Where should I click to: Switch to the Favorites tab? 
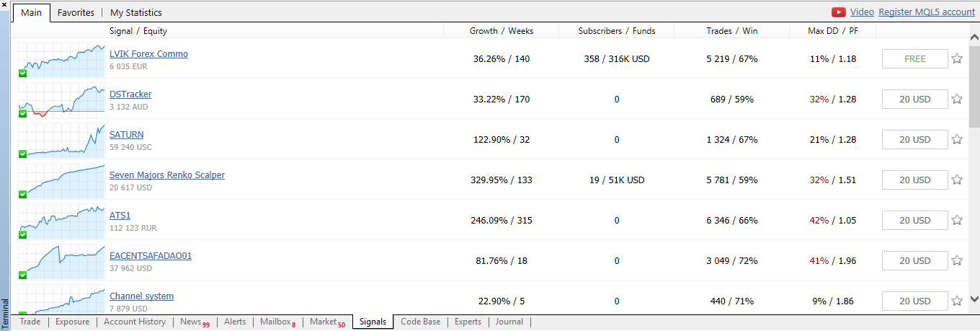[x=76, y=12]
